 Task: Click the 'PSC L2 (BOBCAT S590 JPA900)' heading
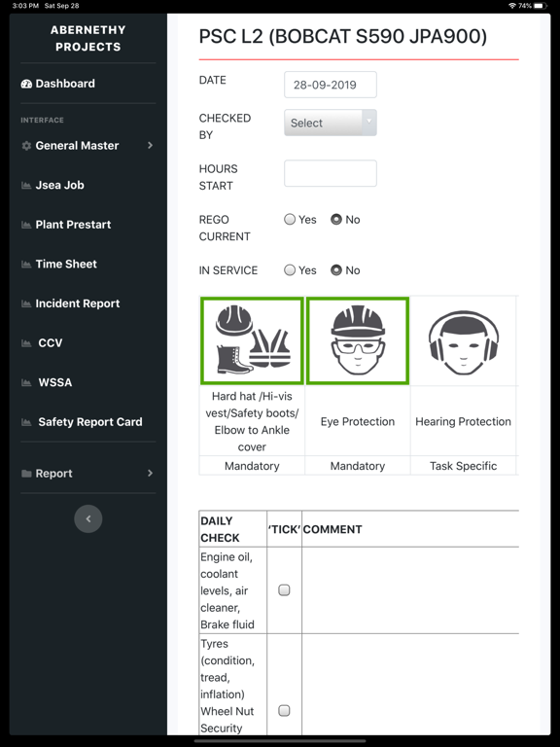coord(343,37)
